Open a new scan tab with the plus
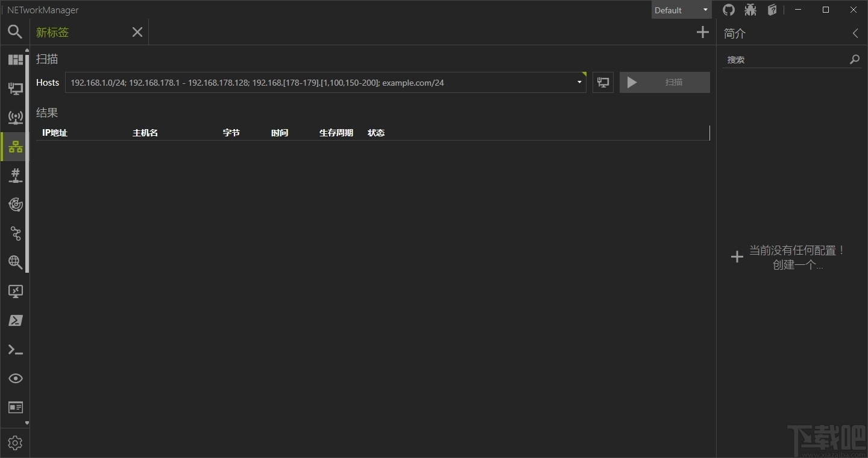Viewport: 868px width, 458px height. (702, 32)
